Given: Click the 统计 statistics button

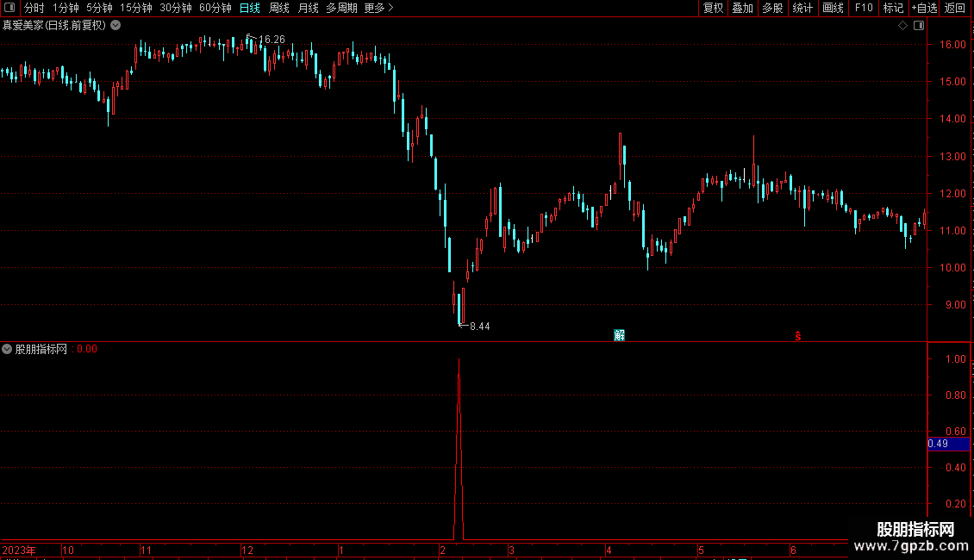Looking at the screenshot, I should pos(802,8).
